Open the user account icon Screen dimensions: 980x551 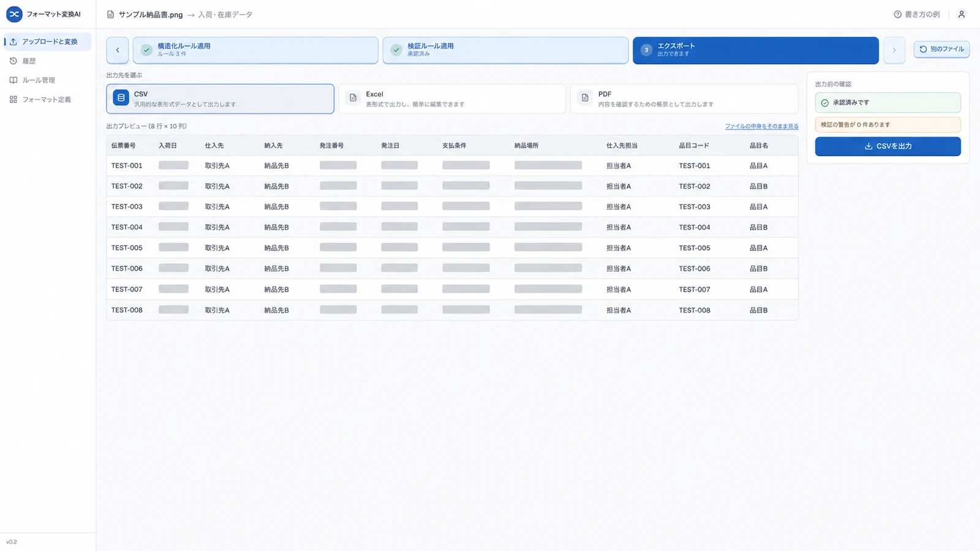click(961, 14)
